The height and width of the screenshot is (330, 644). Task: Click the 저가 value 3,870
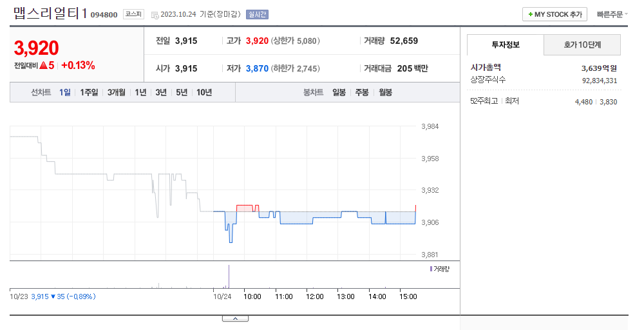[x=257, y=68]
